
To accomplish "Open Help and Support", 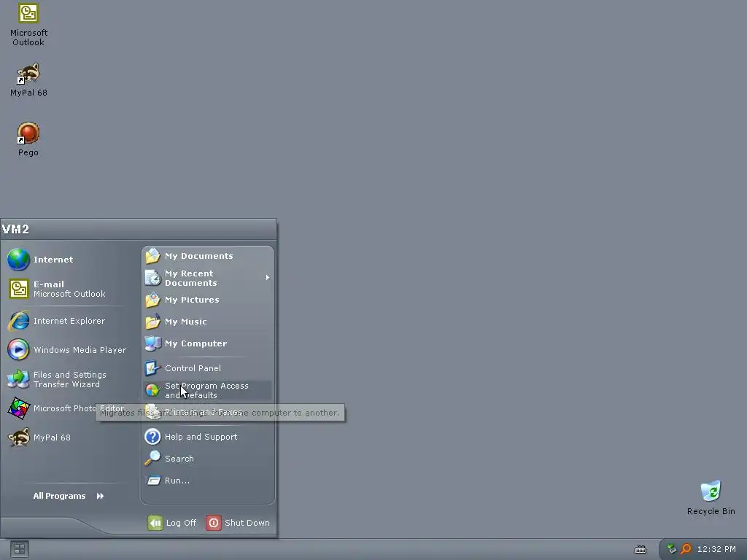I will pos(208,437).
